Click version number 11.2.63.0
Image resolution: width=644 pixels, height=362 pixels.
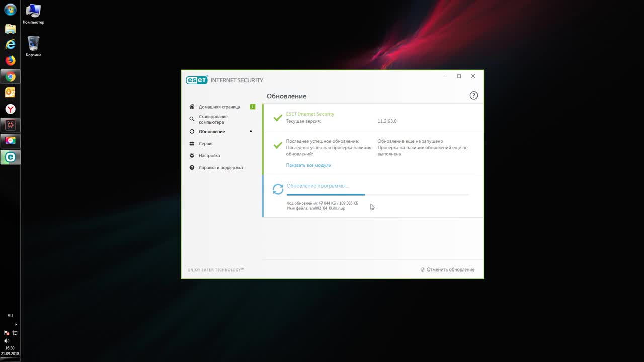pos(387,121)
